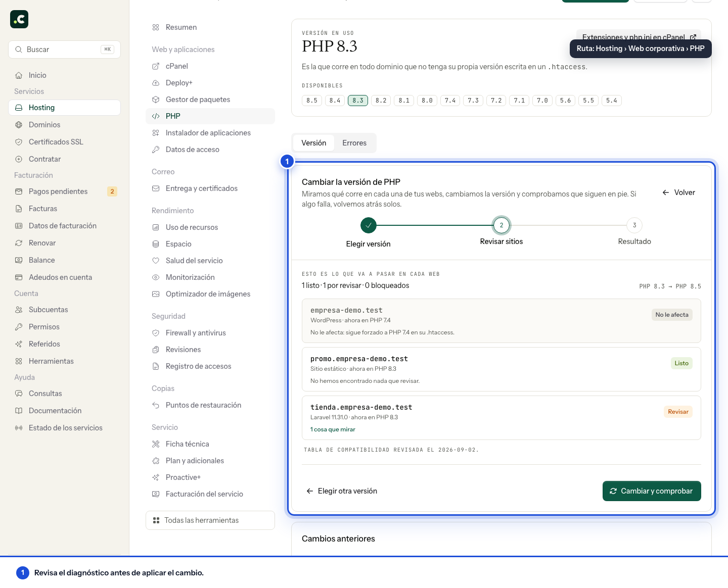
Task: Open cPanel from Web y aplicaciones
Action: 210,66
